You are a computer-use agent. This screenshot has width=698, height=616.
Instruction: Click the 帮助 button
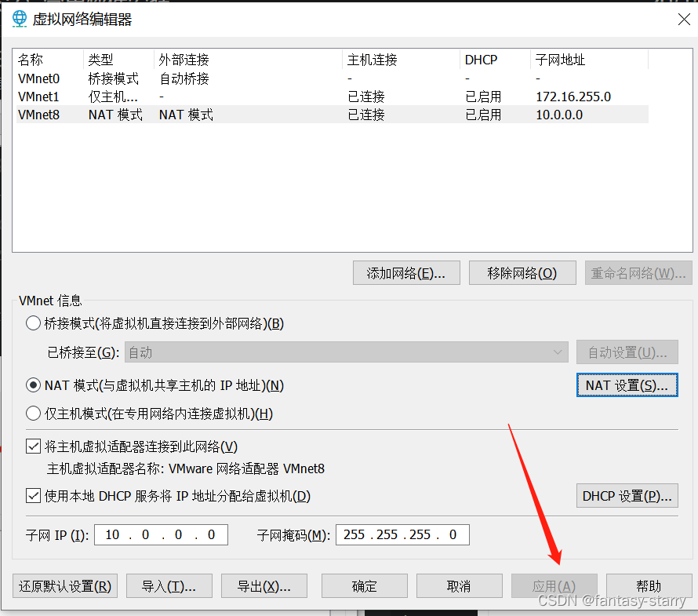649,586
